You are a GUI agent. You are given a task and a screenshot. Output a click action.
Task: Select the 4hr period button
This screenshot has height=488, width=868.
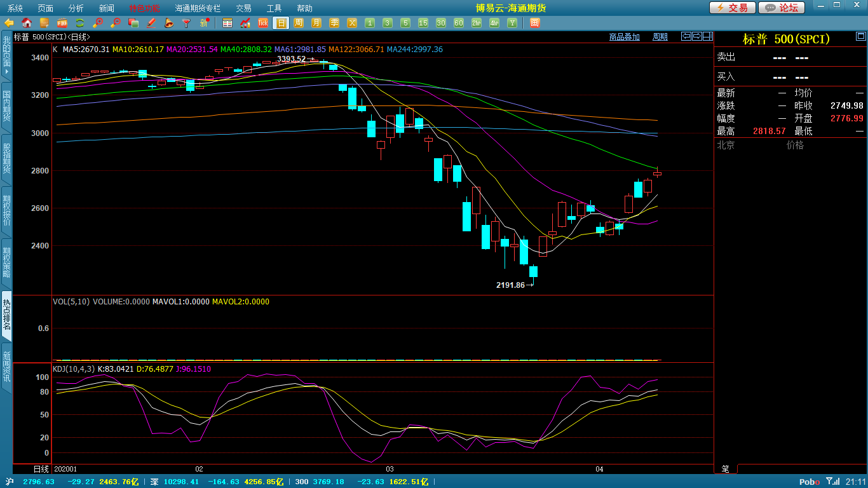pos(494,23)
